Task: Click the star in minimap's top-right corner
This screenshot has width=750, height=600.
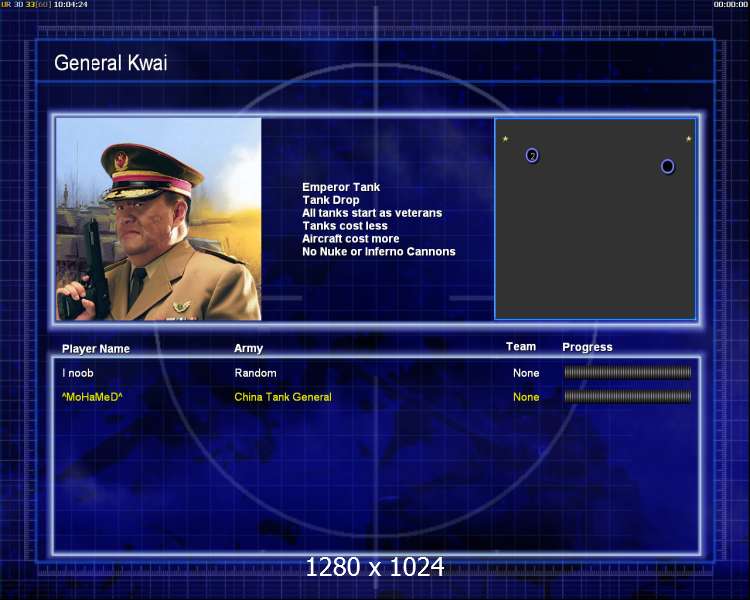Action: [688, 139]
